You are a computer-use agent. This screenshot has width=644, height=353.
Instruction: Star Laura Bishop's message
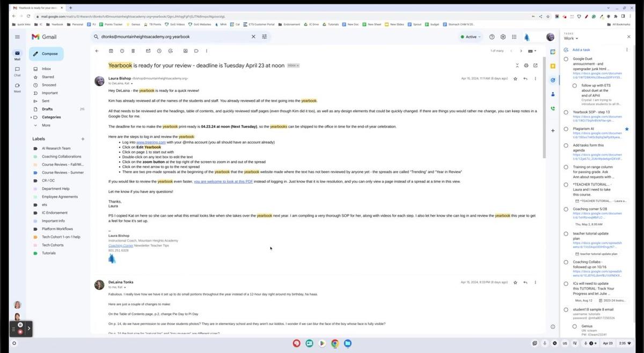click(516, 78)
